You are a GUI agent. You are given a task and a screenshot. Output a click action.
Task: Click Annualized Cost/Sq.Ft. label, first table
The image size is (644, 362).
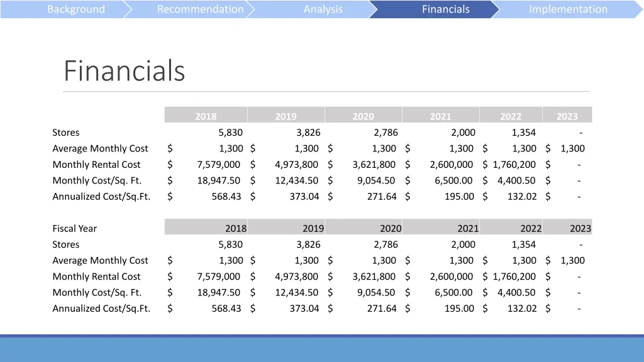point(101,197)
